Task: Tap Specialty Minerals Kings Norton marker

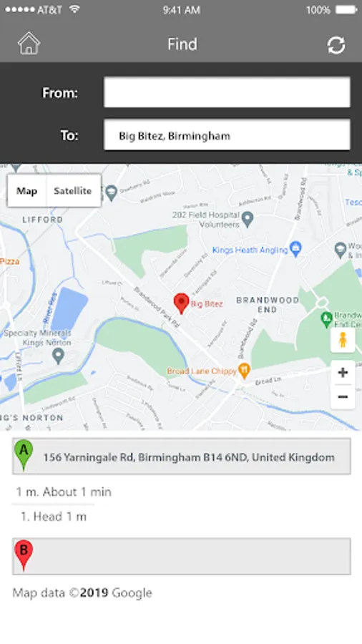Action: [x=59, y=356]
